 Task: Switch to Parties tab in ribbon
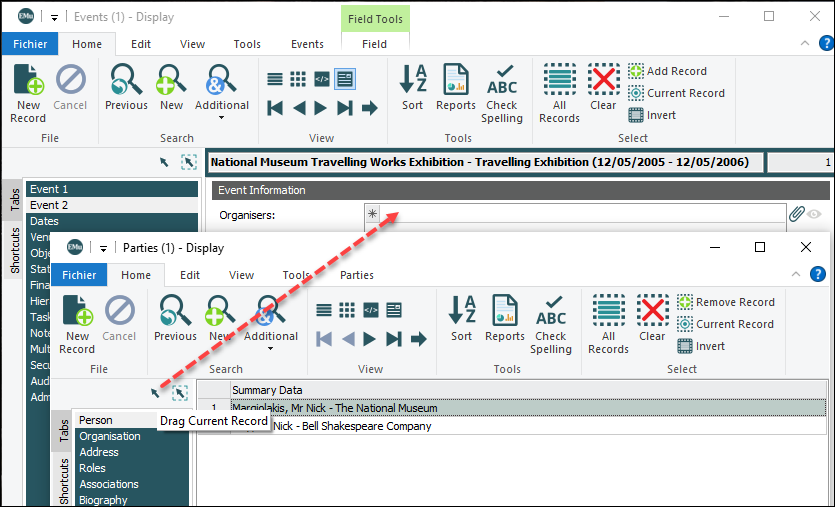click(357, 275)
